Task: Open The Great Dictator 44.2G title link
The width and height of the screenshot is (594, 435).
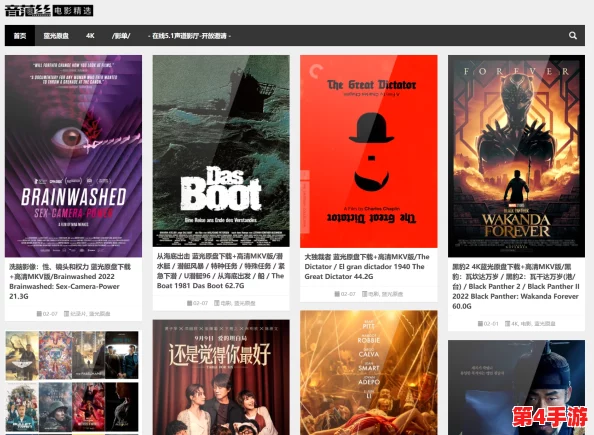Action: pos(367,266)
